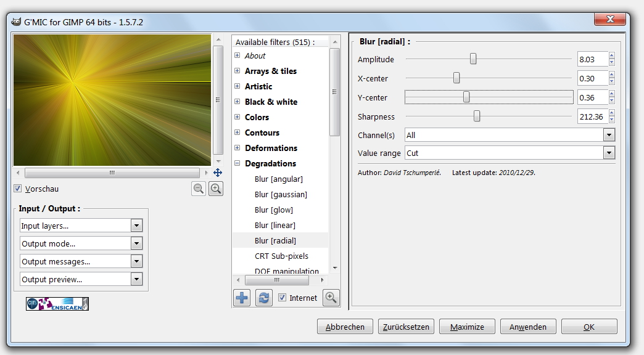Click the GIMP mascot icon in title bar
Viewport: 644px width, 355px height.
(16, 23)
